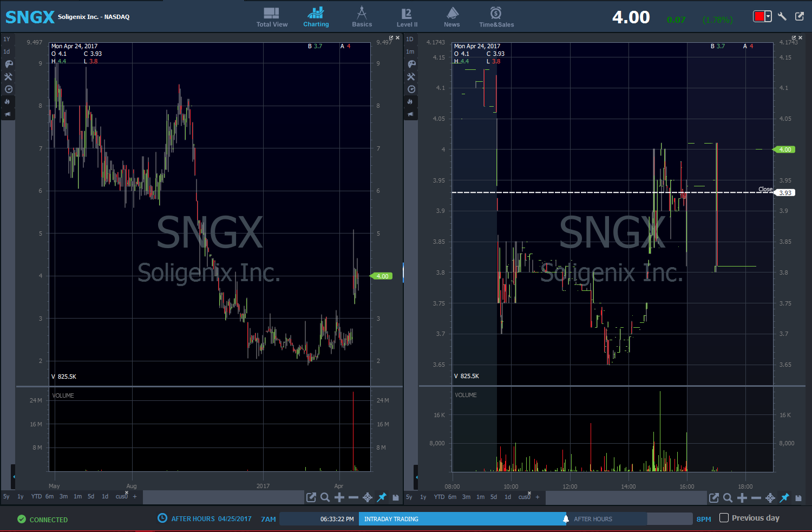The width and height of the screenshot is (812, 532).
Task: Click the megaphone icon in right chart
Action: (x=410, y=114)
